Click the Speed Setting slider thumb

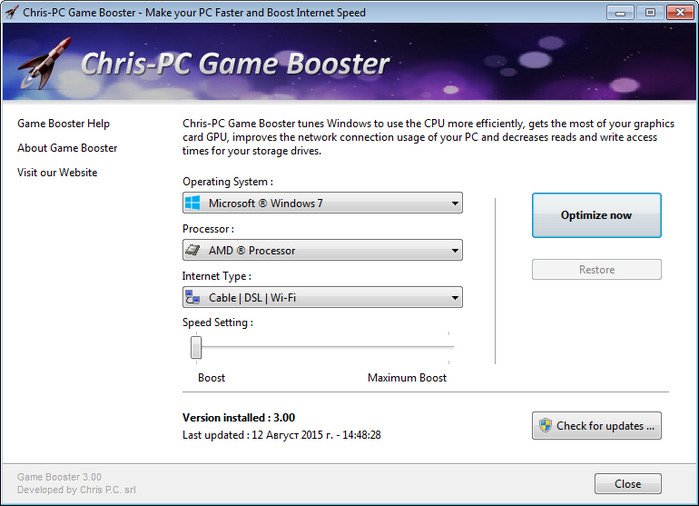(196, 347)
